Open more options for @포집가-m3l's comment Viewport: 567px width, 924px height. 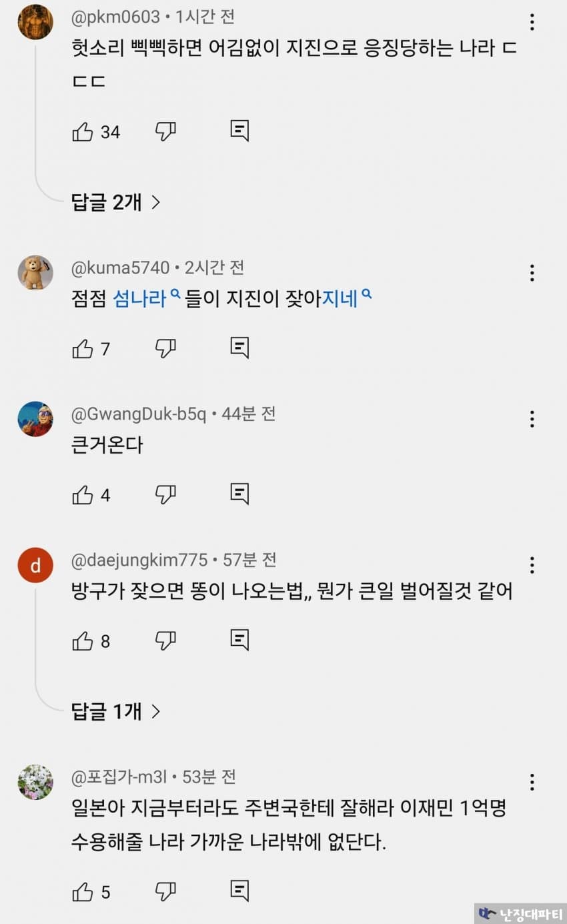(x=532, y=782)
